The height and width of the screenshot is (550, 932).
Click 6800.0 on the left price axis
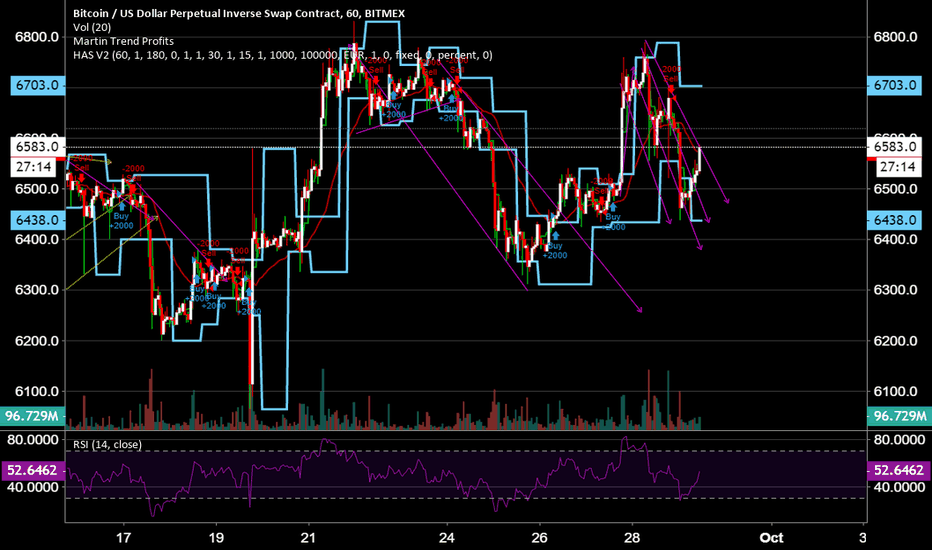pyautogui.click(x=37, y=37)
